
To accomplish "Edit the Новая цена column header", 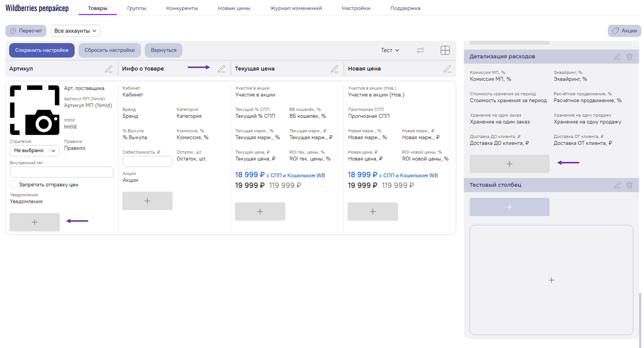I will pos(447,69).
